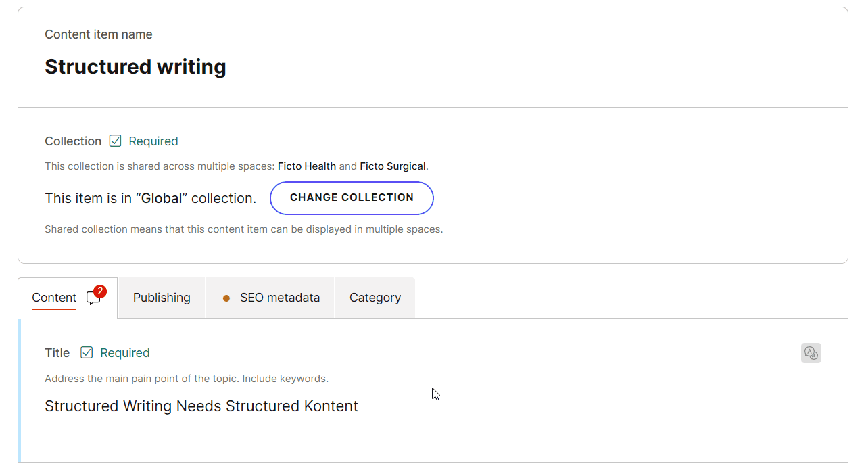Open the Ficto Health link
Image resolution: width=868 pixels, height=468 pixels.
[308, 166]
